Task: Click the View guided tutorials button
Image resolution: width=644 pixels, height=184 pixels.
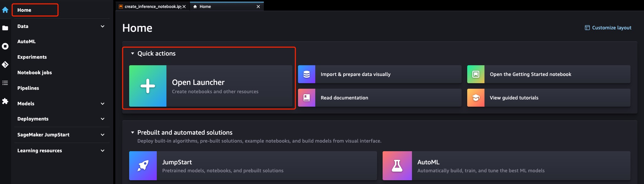Action: click(549, 98)
